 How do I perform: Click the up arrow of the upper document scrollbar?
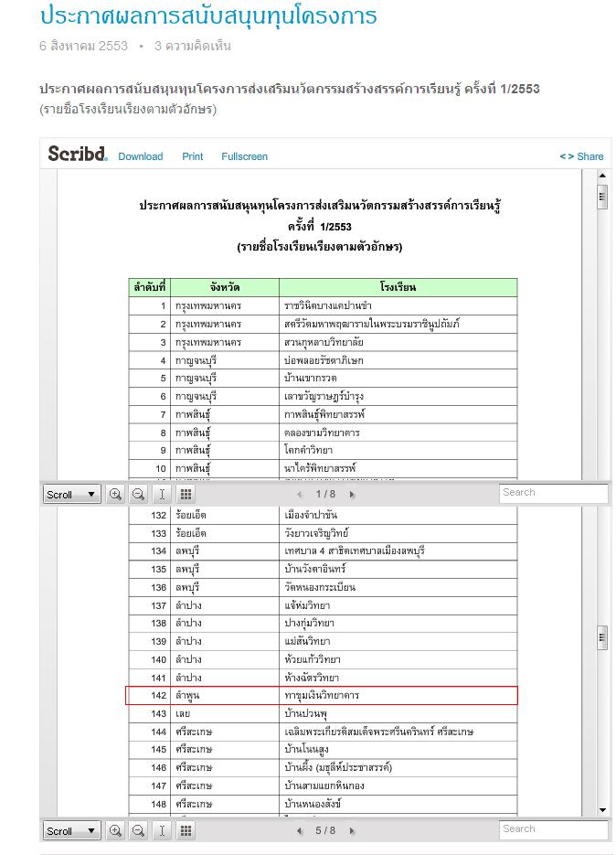(x=602, y=176)
